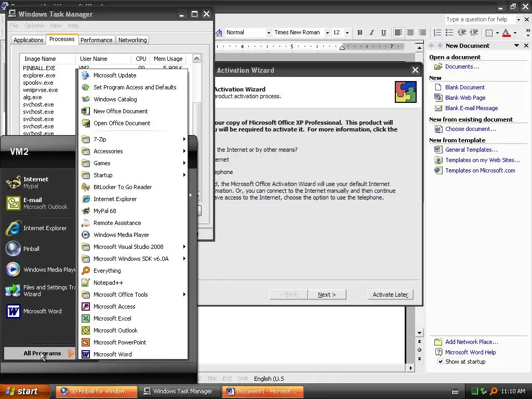Expand Games program folder

pyautogui.click(x=132, y=163)
